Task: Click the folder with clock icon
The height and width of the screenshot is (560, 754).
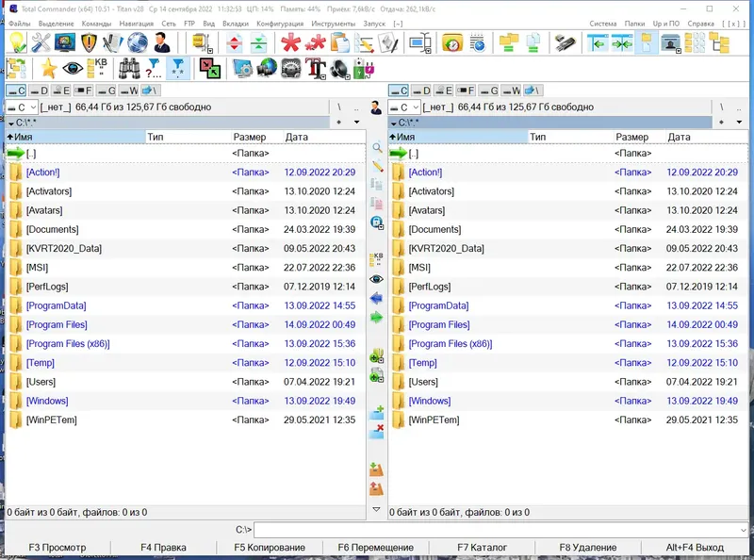Action: 452,42
